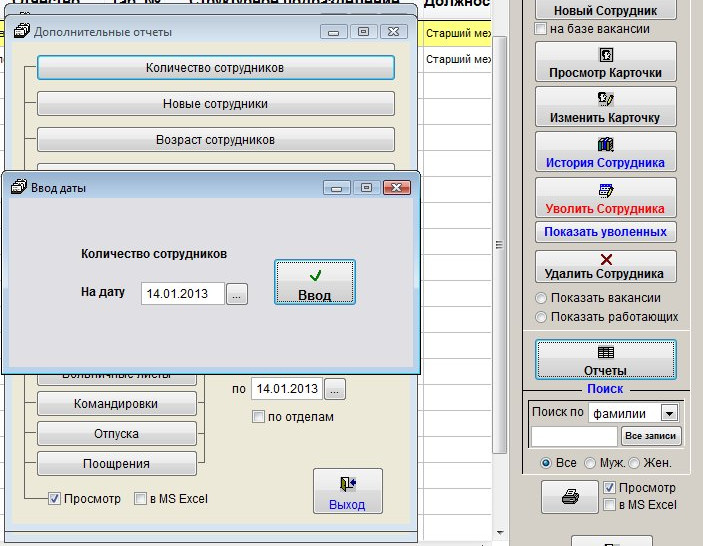Click Дополнительные отчеты window title icon
This screenshot has width=703, height=546.
pos(22,31)
